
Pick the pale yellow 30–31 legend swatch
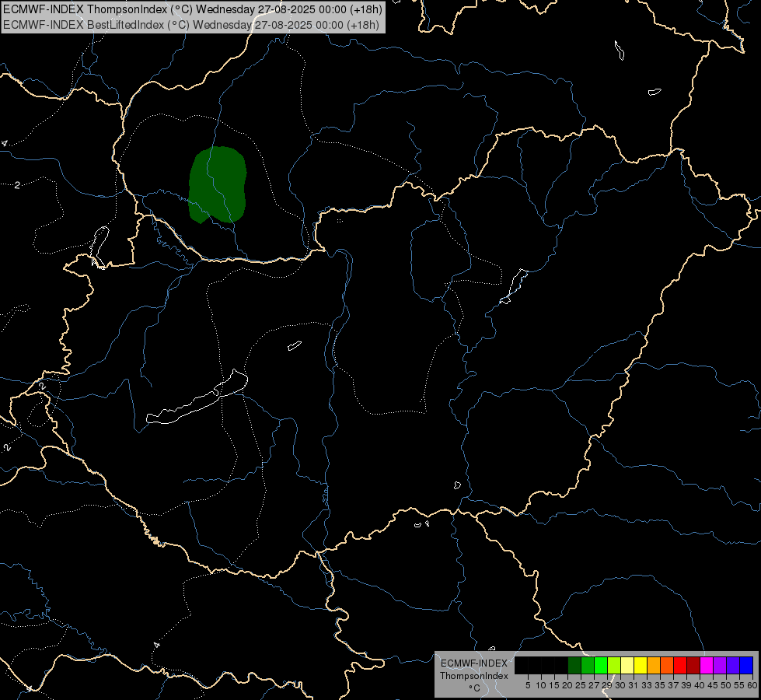627,665
